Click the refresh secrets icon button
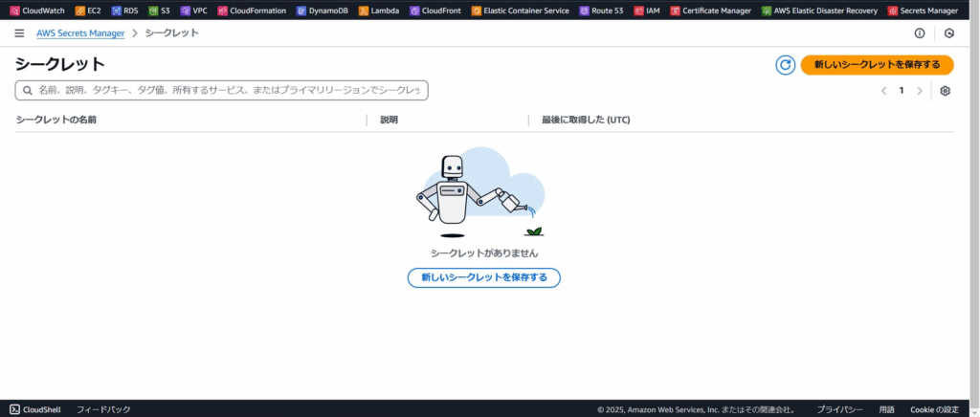Screen dimensions: 980x417 tap(785, 65)
